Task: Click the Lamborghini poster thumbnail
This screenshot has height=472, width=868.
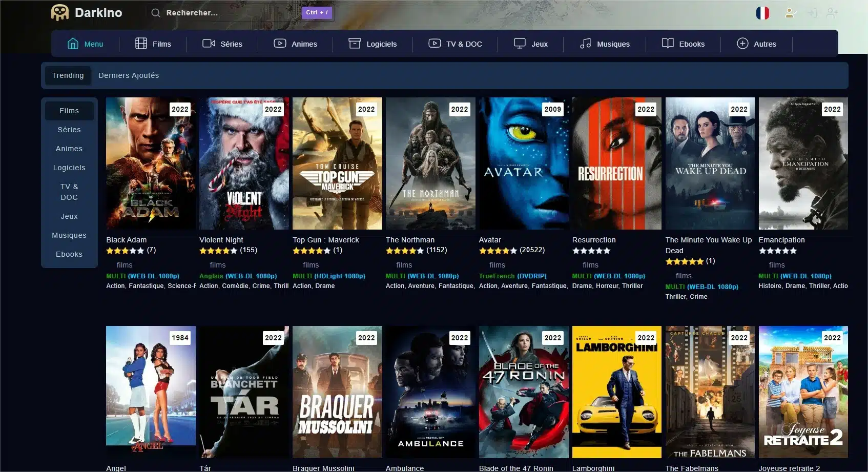Action: 616,392
